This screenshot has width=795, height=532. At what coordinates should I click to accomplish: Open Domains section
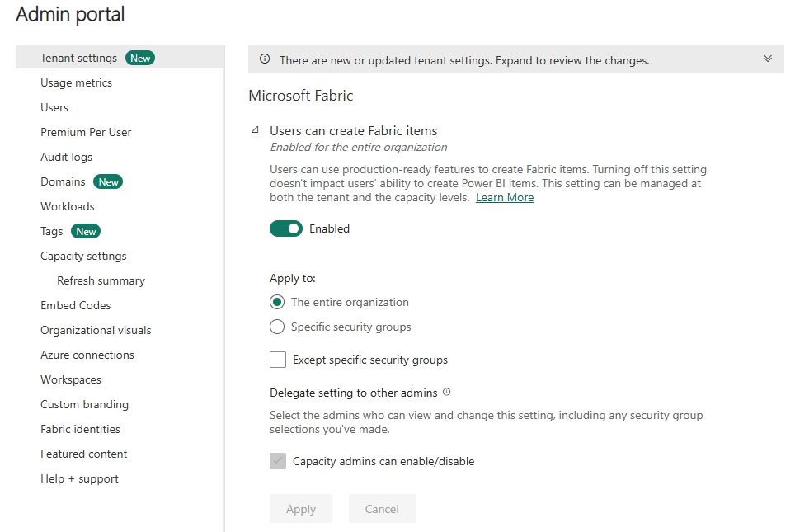[63, 181]
